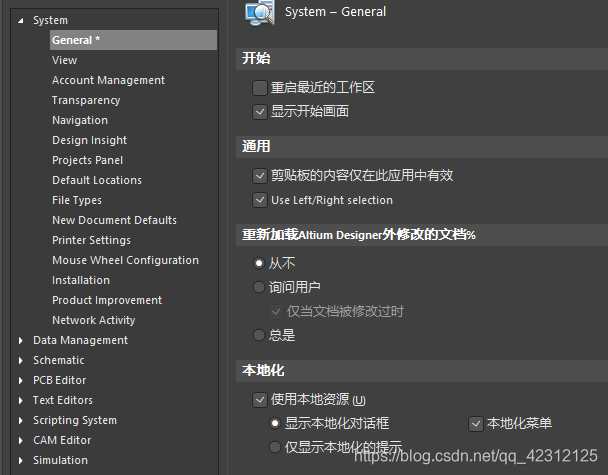
Task: Click the CAM Editor label
Action: (62, 440)
